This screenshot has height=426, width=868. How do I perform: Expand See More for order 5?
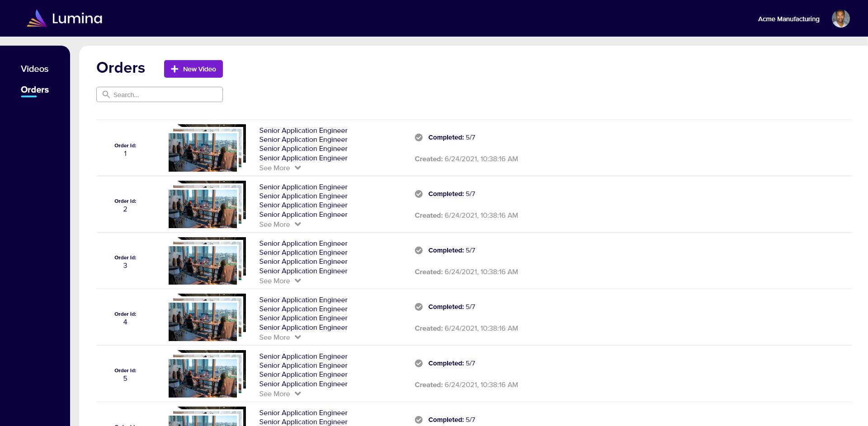pos(280,394)
